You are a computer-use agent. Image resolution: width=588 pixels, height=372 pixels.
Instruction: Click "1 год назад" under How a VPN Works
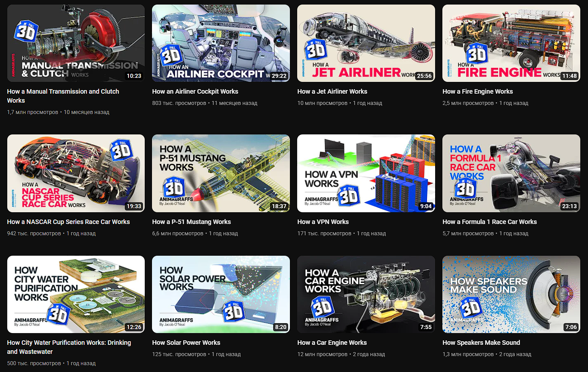tap(371, 234)
